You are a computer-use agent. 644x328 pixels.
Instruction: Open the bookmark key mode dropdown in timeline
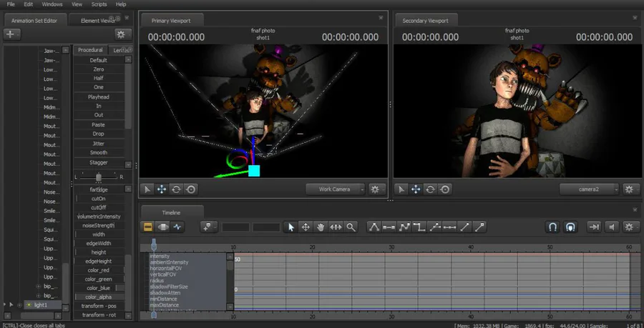pos(209,227)
